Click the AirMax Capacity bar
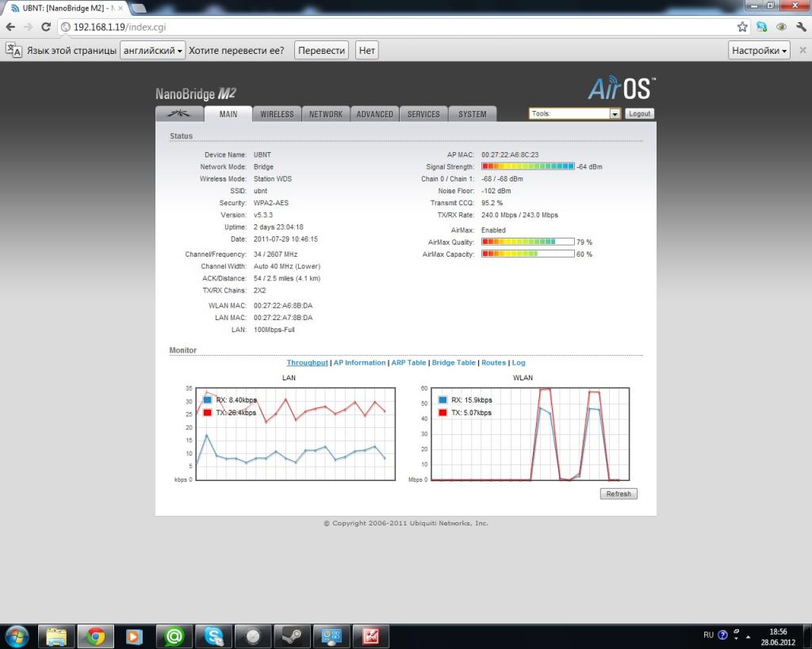Image resolution: width=812 pixels, height=649 pixels. click(x=527, y=254)
